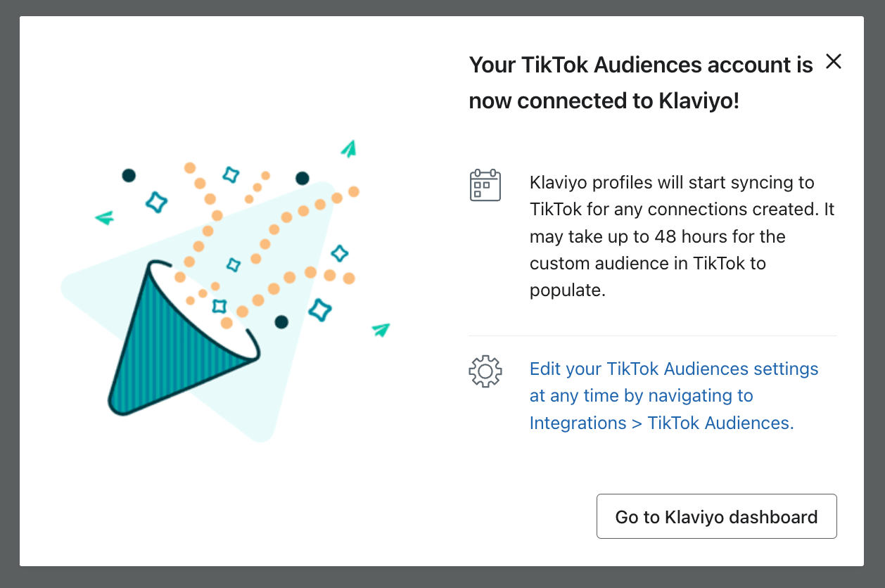Image resolution: width=885 pixels, height=588 pixels.
Task: Click the bottom-right green paper airplane
Action: click(381, 329)
